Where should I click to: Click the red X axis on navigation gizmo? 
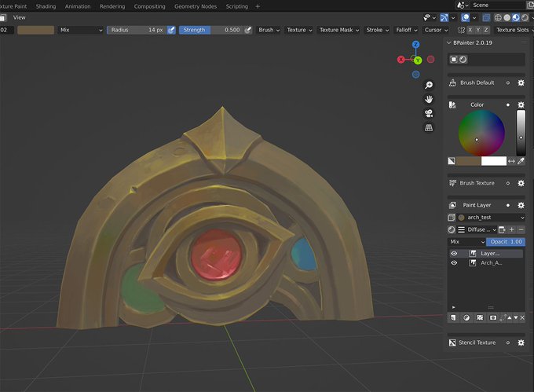point(401,60)
